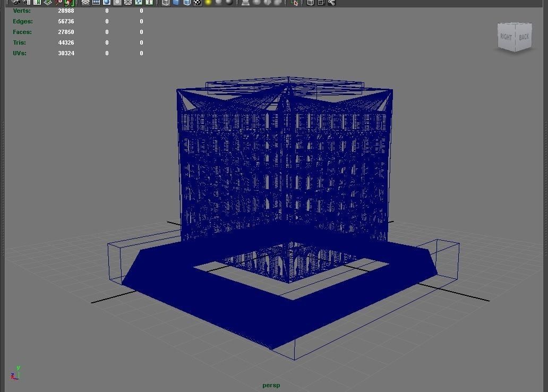Enable Textured checker-sphere display icon
Screen dimensions: 548x392
198,2
